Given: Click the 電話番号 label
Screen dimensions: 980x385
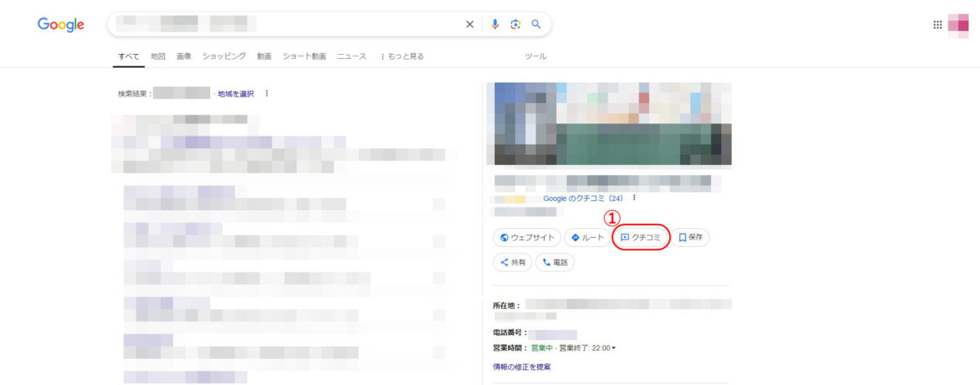Looking at the screenshot, I should [510, 334].
